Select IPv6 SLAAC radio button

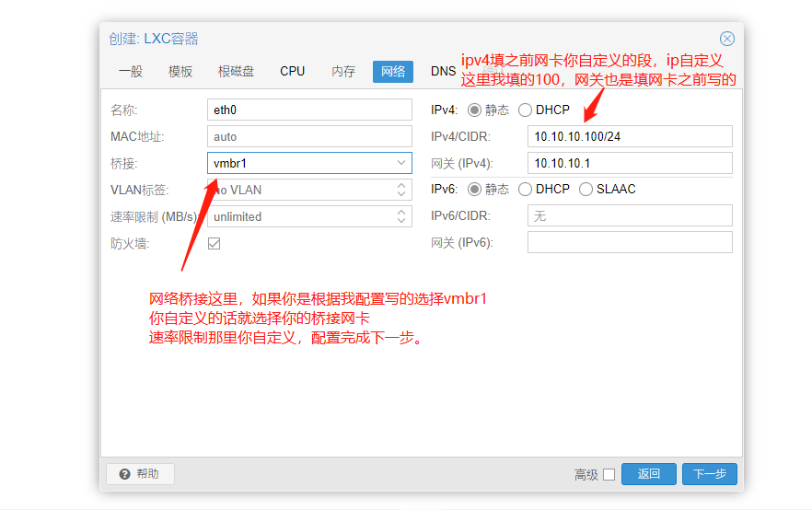coord(586,190)
